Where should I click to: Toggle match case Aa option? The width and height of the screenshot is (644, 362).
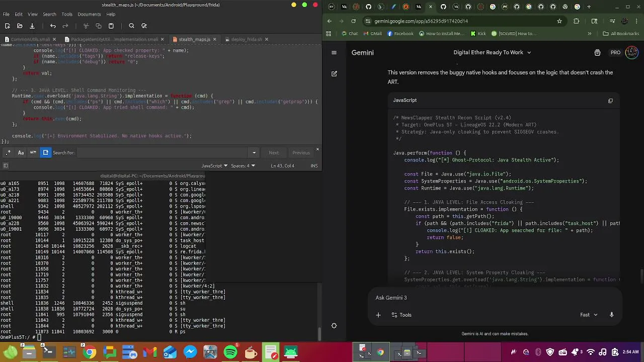pos(21,152)
